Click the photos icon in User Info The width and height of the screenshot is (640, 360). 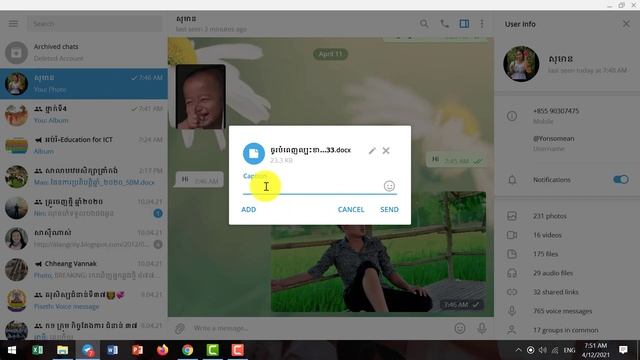pyautogui.click(x=512, y=216)
